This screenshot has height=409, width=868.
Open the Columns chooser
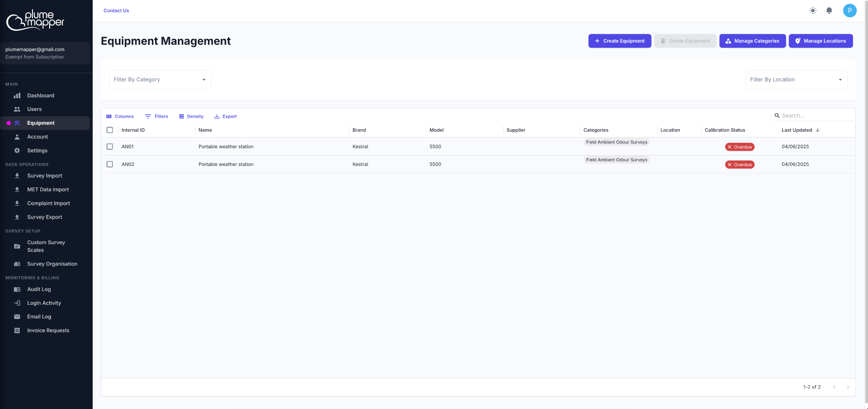(x=120, y=116)
